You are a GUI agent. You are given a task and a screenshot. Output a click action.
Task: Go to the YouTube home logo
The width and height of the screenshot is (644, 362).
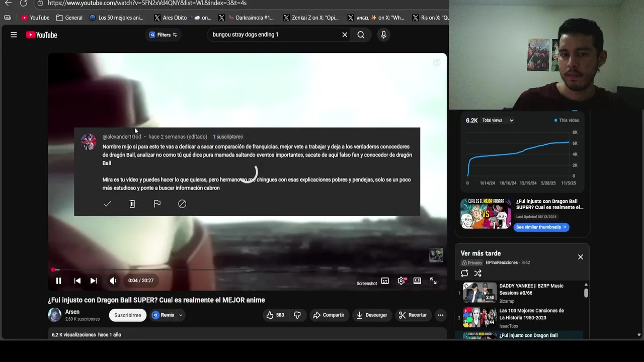click(x=41, y=35)
